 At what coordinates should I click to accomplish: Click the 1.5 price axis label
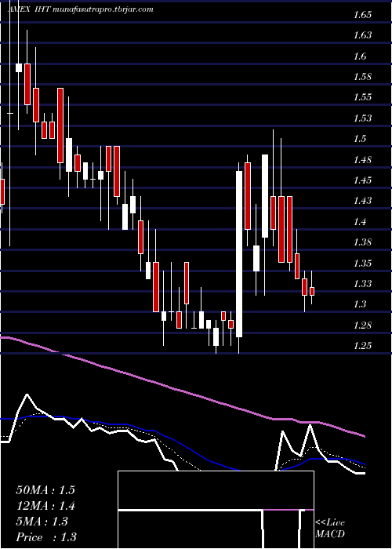pyautogui.click(x=360, y=139)
